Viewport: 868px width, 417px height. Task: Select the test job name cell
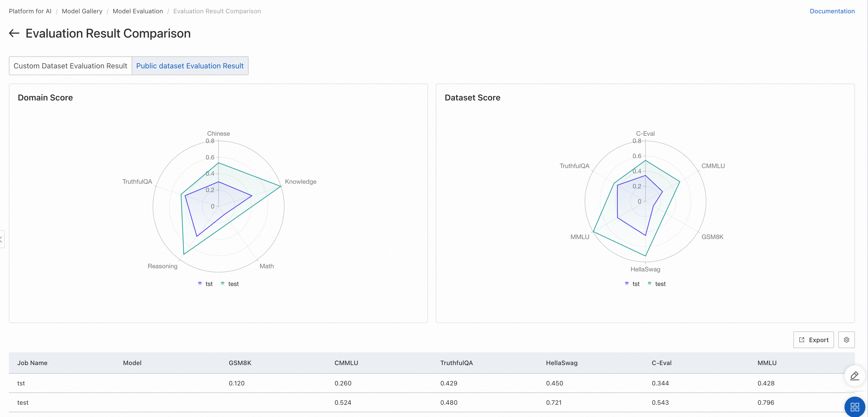(22, 402)
